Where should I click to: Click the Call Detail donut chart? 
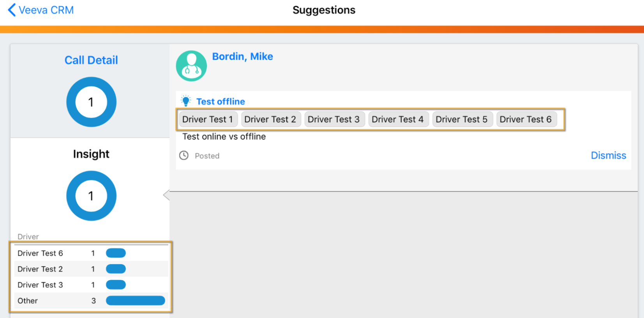pos(91,102)
